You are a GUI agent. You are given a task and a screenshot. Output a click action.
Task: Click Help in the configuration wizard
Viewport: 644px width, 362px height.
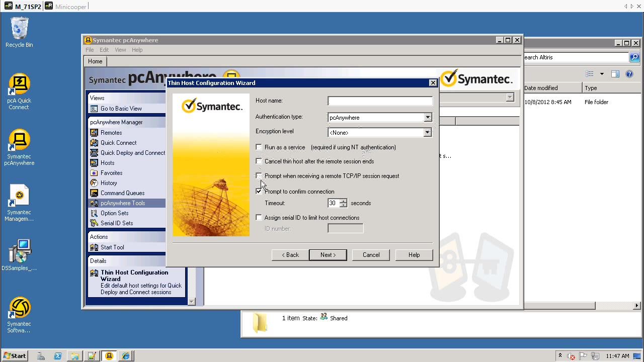tap(414, 255)
